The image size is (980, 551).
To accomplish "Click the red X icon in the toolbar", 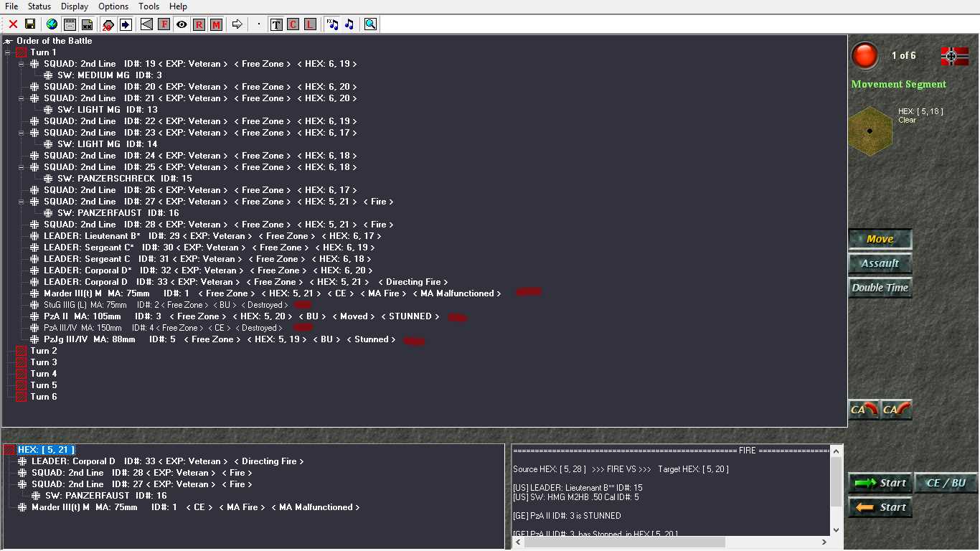I will click(x=13, y=24).
